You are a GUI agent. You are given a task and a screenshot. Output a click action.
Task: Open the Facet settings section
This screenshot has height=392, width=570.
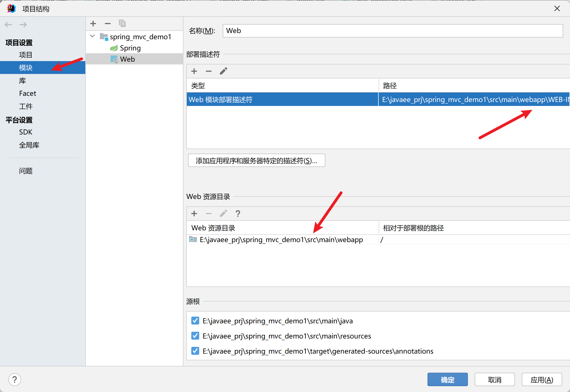[x=27, y=93]
